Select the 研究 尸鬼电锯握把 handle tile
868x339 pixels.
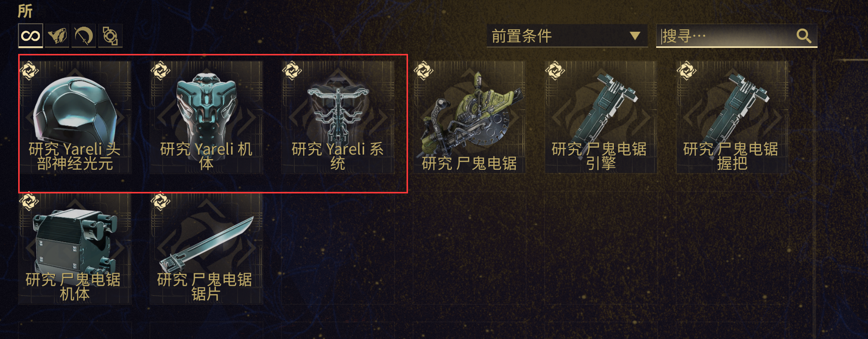point(732,117)
